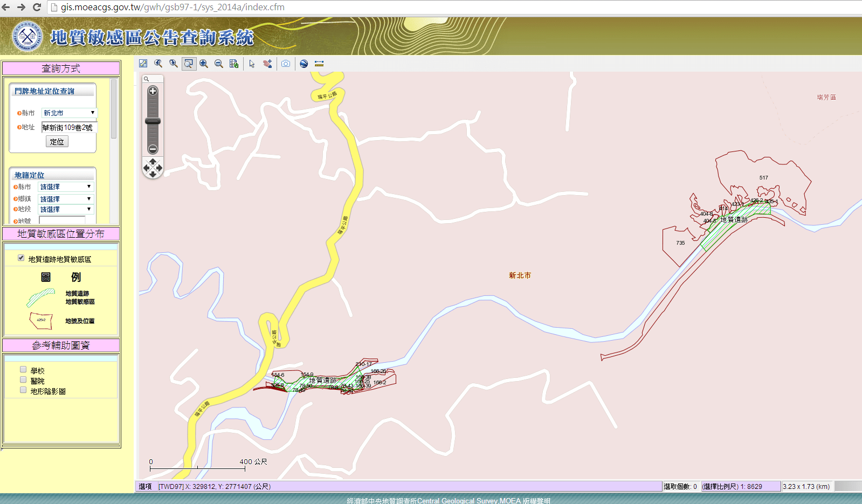Image resolution: width=862 pixels, height=504 pixels.
Task: Enable the 學校 reference layer
Action: 23,370
